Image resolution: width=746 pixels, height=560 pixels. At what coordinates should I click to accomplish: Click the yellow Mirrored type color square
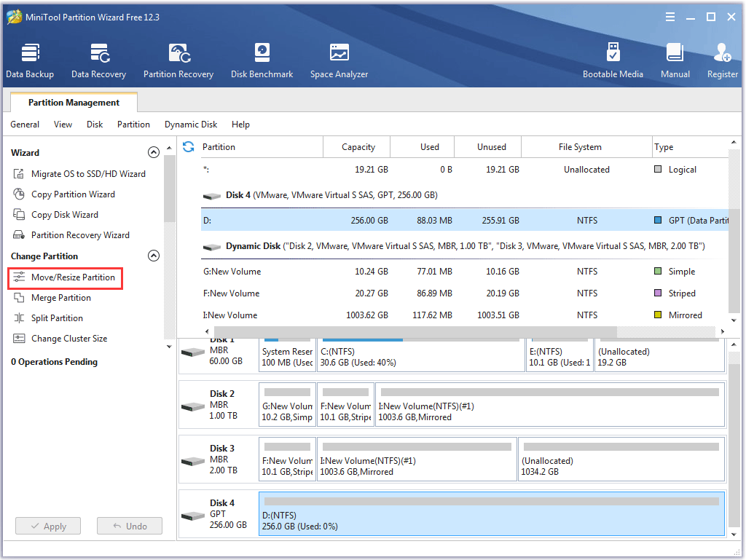click(658, 315)
